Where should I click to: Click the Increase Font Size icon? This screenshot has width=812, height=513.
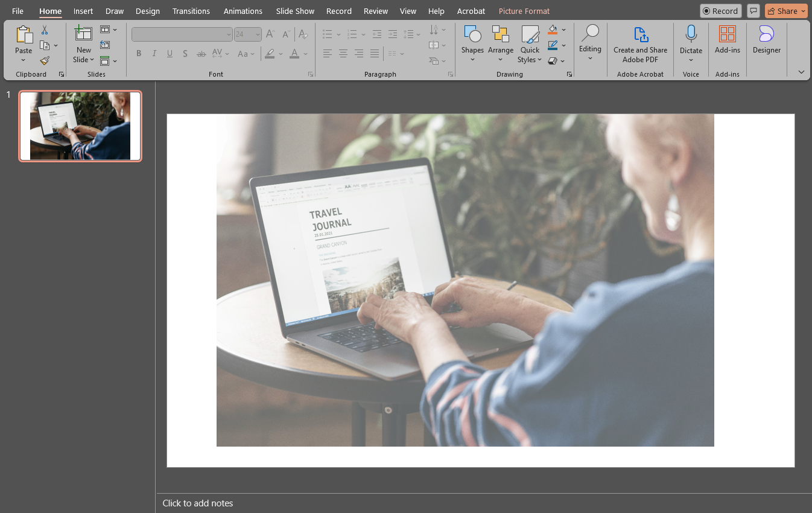pos(270,34)
